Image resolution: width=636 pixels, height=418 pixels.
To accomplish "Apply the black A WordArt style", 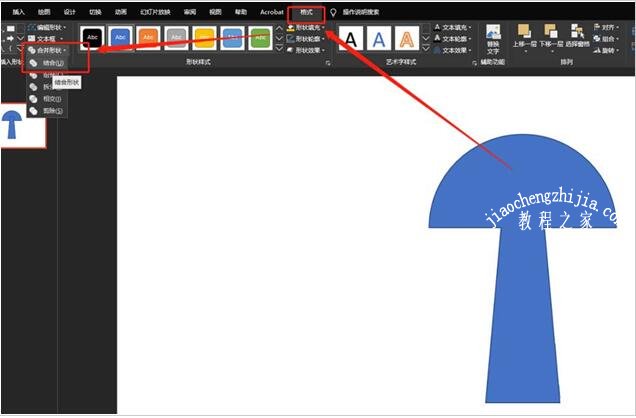I will click(x=350, y=39).
